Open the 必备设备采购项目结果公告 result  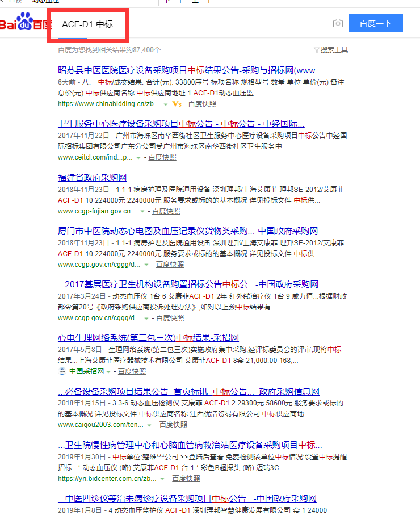(188, 392)
